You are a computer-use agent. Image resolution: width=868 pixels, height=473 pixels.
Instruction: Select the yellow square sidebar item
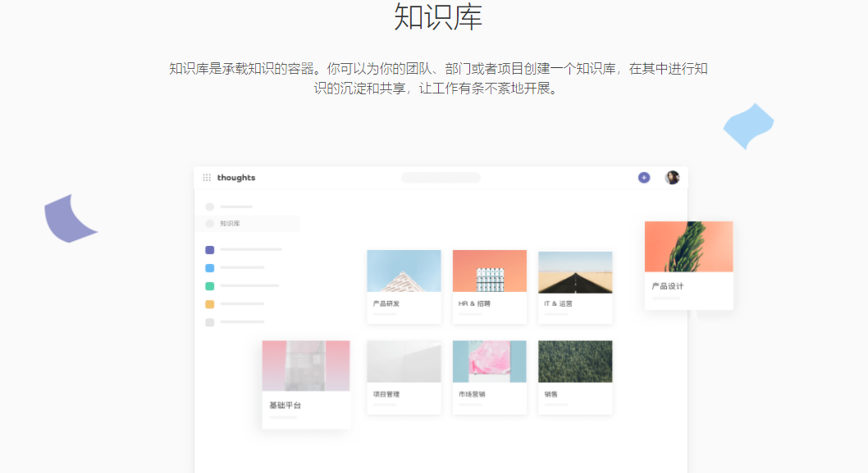(x=235, y=304)
